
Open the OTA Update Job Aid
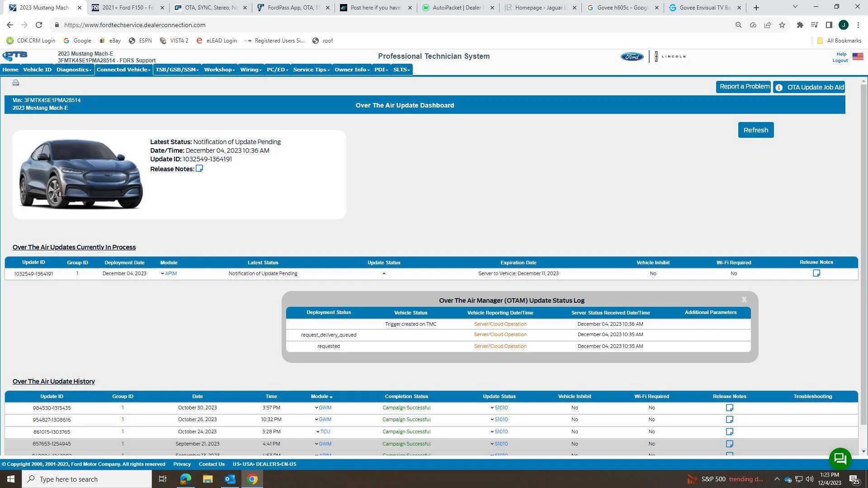pyautogui.click(x=809, y=87)
